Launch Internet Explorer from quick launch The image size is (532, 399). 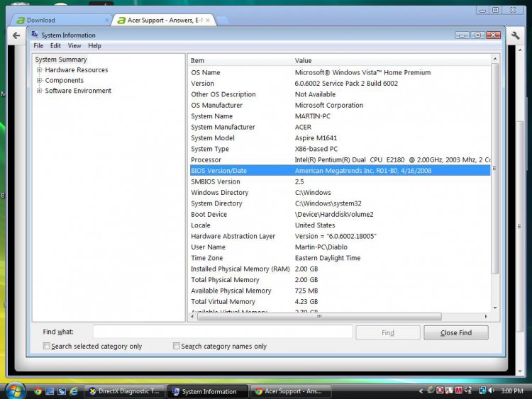tap(74, 391)
